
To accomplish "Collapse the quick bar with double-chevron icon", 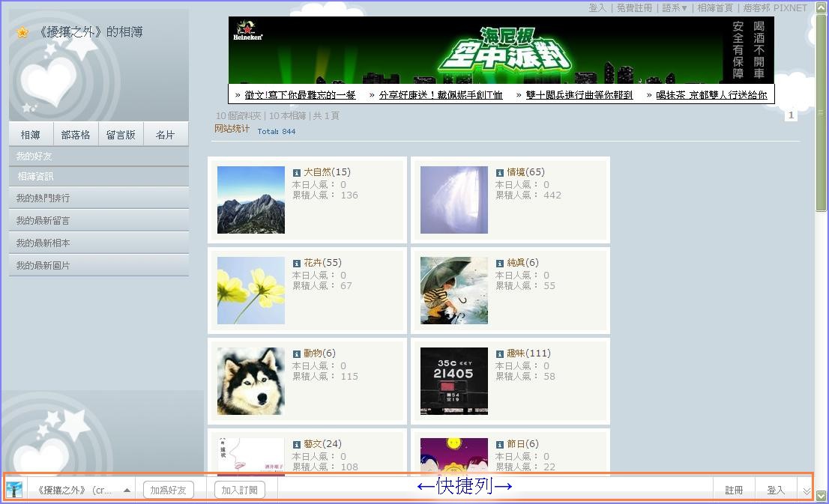I will (807, 491).
